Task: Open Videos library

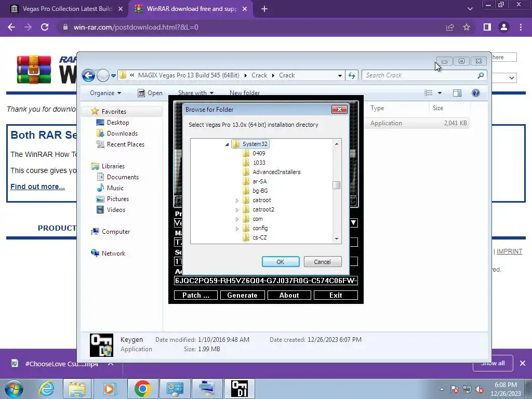Action: pos(116,210)
